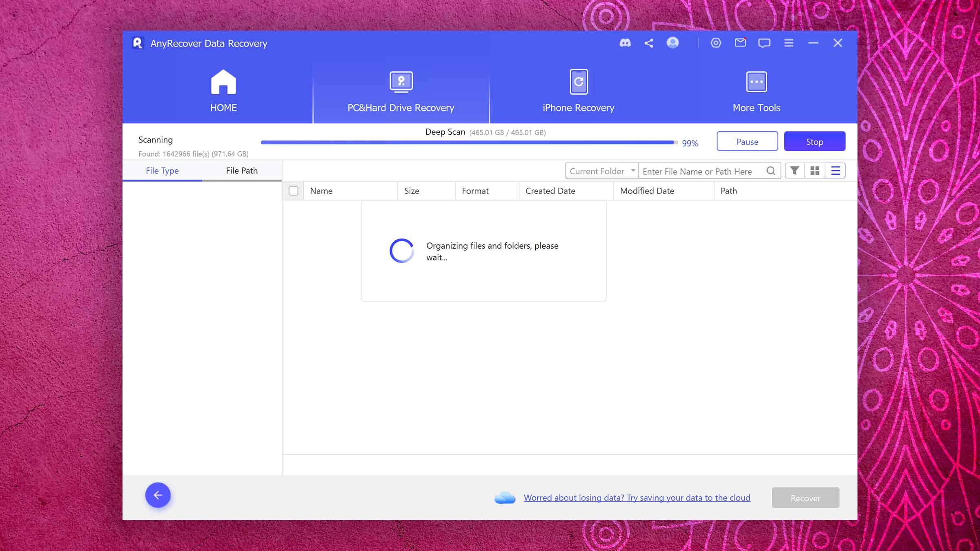Click the Deep Scan size text
The height and width of the screenshot is (551, 980).
pos(508,132)
